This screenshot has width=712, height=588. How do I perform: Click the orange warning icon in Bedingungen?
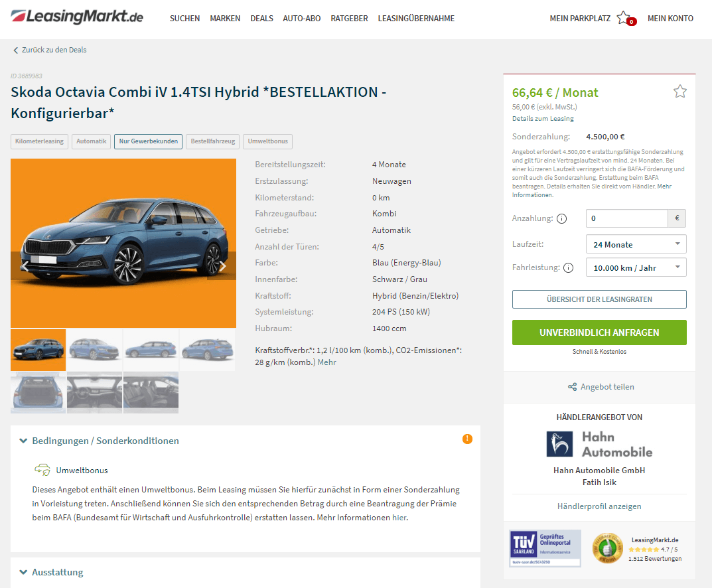pyautogui.click(x=467, y=439)
